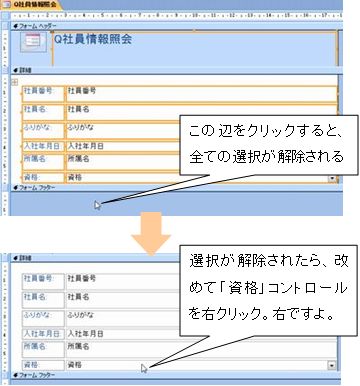The height and width of the screenshot is (386, 360).
Task: Select the orange-outlined 入社年月日 text box
Action: coord(123,146)
